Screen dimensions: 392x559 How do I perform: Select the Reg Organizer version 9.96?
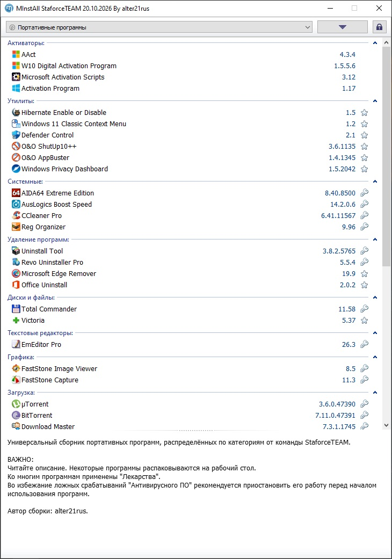349,227
